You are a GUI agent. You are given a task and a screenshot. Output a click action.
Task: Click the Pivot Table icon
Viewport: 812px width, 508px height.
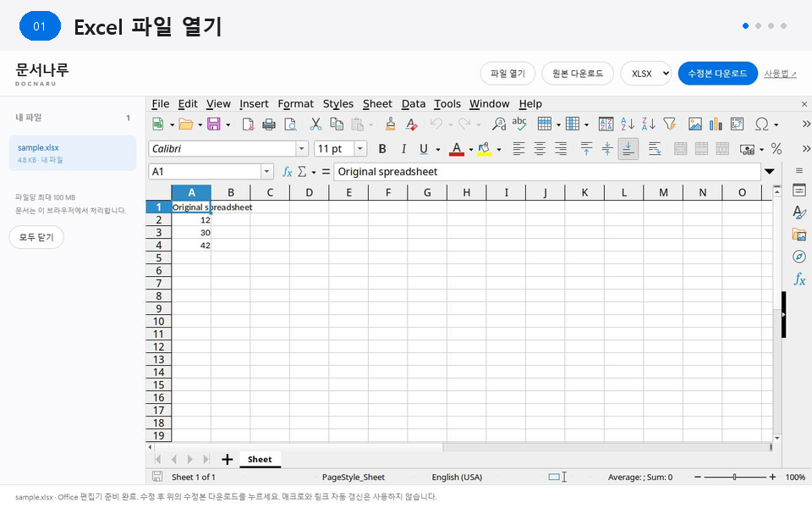click(737, 124)
